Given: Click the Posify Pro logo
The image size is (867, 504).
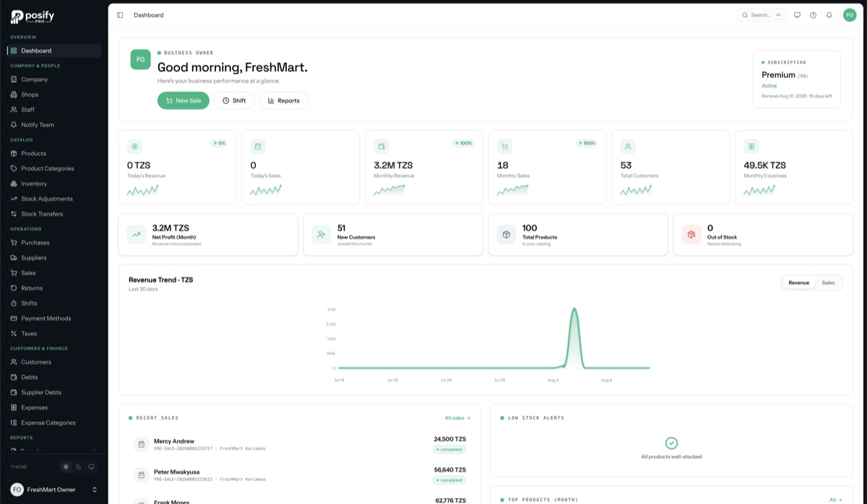Looking at the screenshot, I should pos(33,17).
